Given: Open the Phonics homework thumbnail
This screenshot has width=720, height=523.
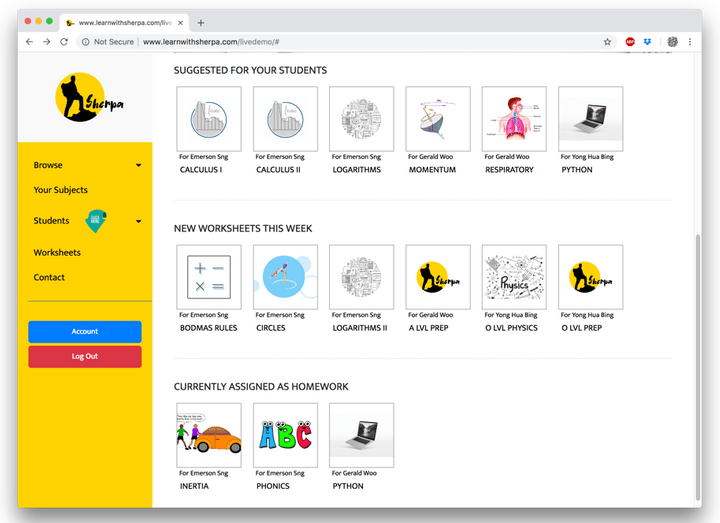Looking at the screenshot, I should point(285,435).
